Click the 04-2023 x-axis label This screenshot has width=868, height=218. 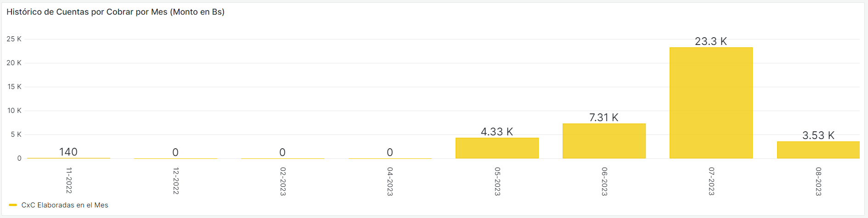[390, 181]
